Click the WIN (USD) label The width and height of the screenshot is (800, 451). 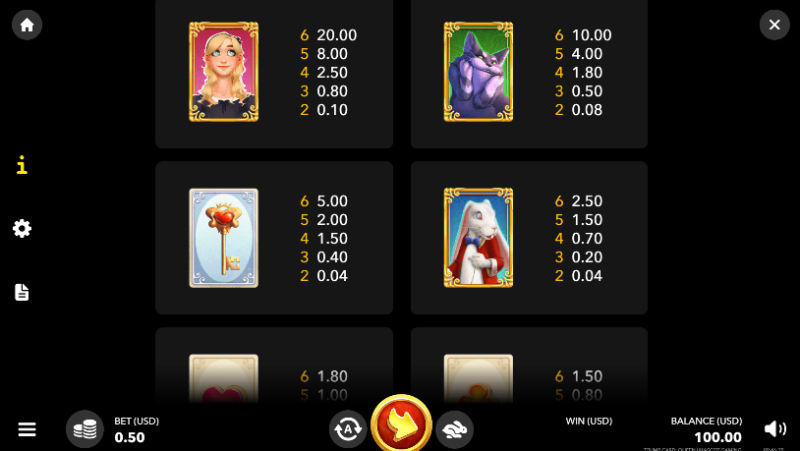tap(589, 421)
